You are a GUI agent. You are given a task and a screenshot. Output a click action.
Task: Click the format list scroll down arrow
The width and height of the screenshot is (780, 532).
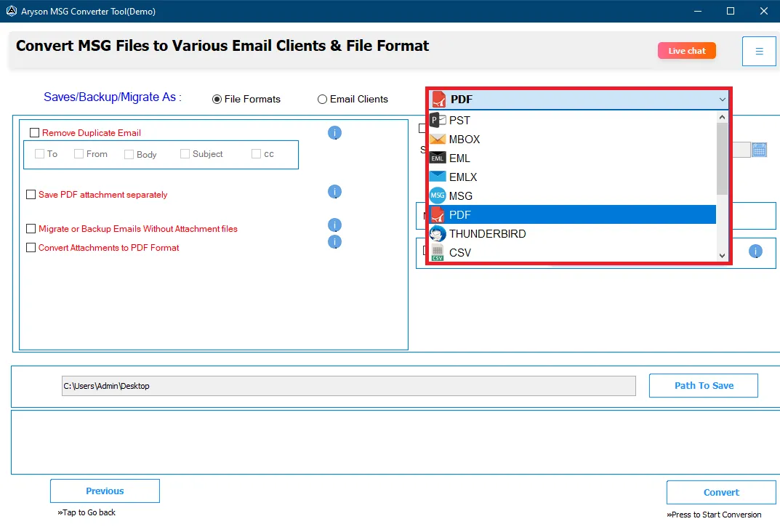click(x=722, y=256)
